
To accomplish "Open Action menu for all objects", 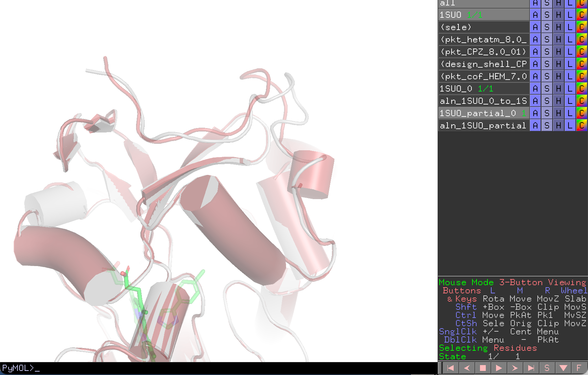I will coord(535,4).
